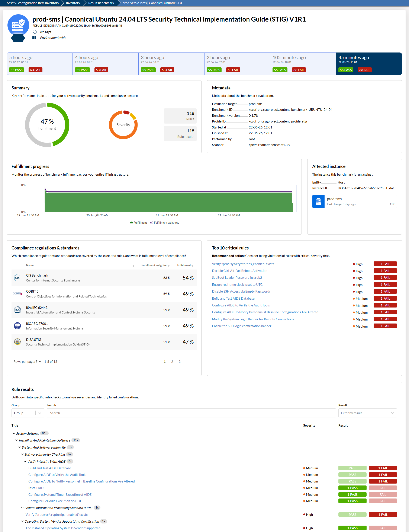Click the tag icon next to No tags
Screen dimensions: 409x532
pos(35,32)
